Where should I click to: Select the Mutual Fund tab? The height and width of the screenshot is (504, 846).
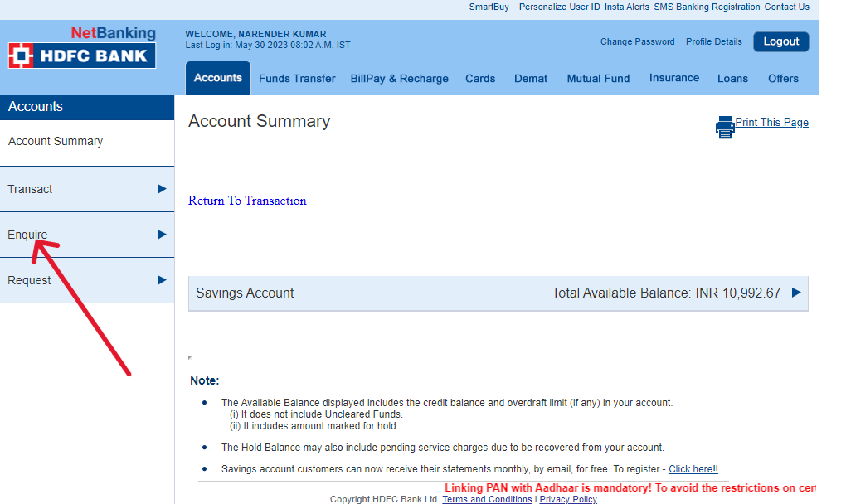point(598,79)
